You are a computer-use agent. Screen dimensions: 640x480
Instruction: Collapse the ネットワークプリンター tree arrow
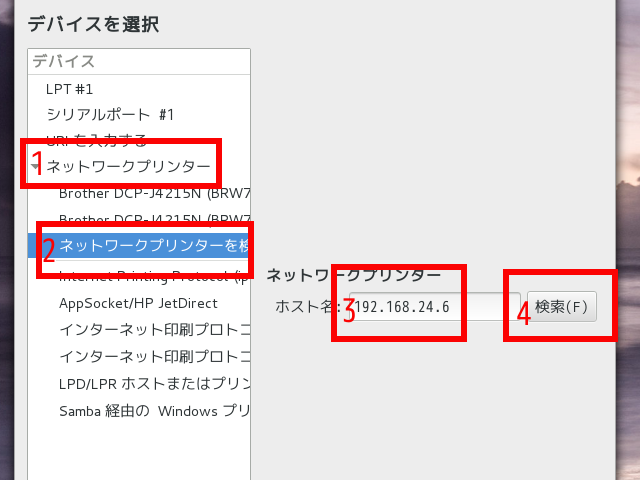36,165
